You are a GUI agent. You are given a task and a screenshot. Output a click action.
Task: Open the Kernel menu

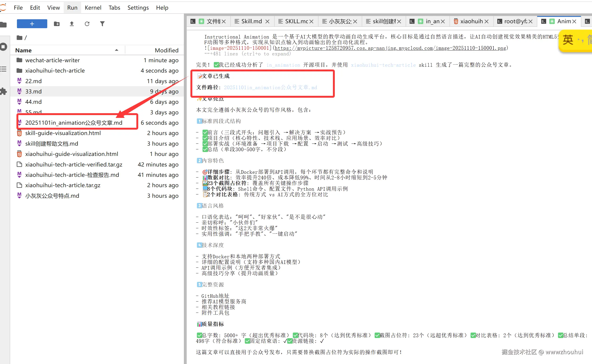coord(93,8)
